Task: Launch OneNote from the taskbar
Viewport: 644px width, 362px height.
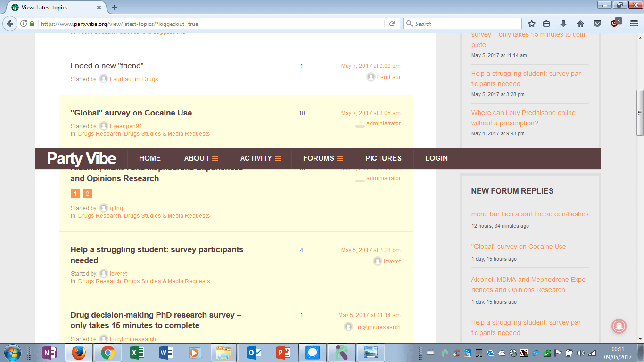Action: click(49, 353)
